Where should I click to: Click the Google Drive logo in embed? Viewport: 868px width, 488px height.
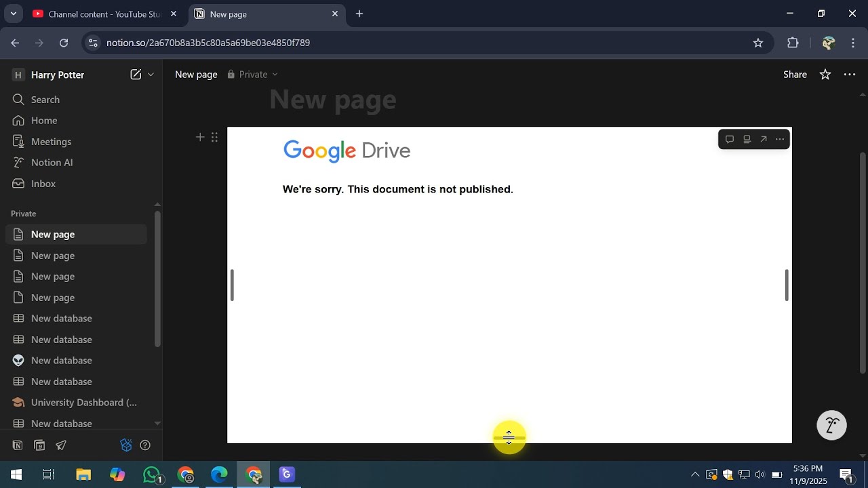(347, 150)
